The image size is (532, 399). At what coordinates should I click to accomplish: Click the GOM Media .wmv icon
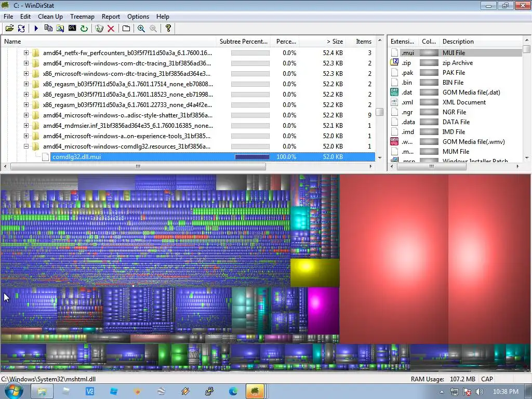(x=394, y=141)
